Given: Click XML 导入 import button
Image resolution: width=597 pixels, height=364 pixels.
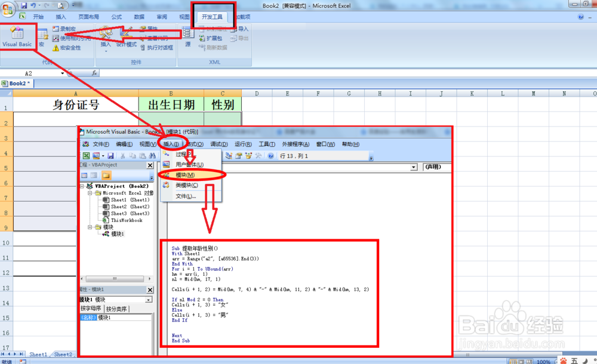Looking at the screenshot, I should (x=239, y=29).
